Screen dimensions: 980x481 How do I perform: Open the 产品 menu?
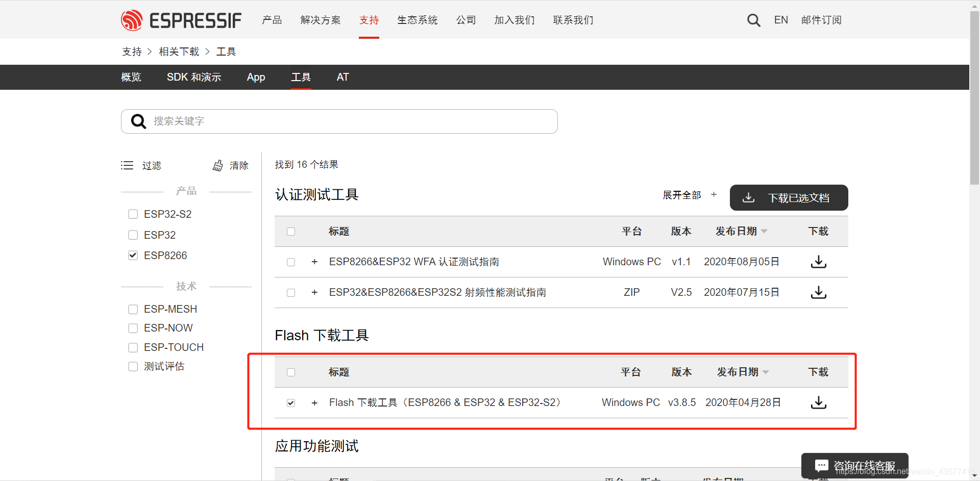coord(272,20)
